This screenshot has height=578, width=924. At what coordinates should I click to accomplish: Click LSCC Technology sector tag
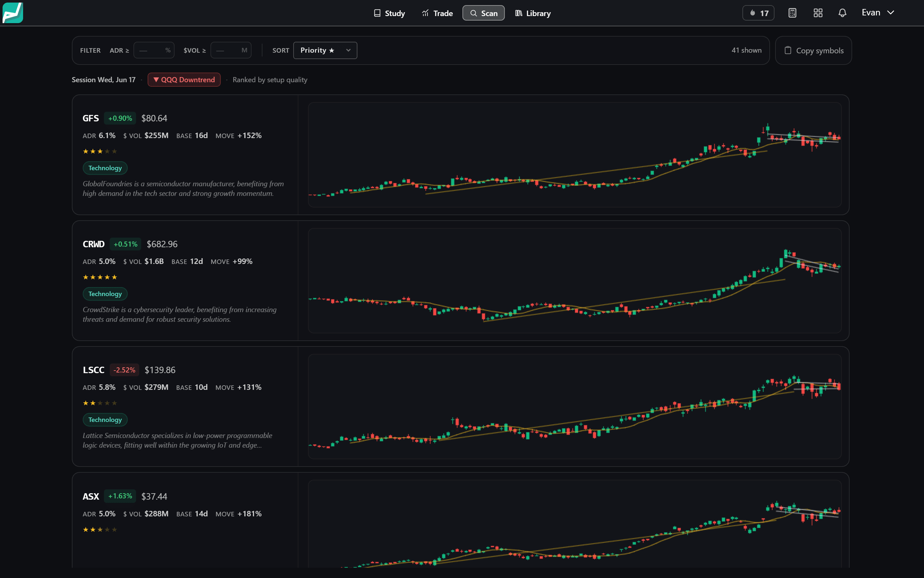pos(105,419)
